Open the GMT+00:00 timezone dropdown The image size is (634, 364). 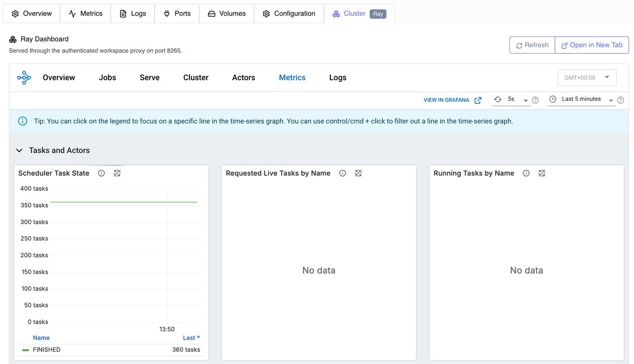(587, 78)
